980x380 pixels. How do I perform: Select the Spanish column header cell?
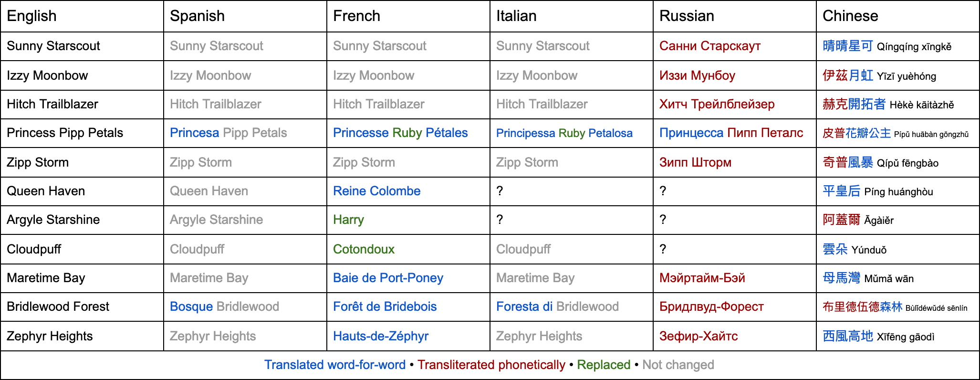pos(197,16)
